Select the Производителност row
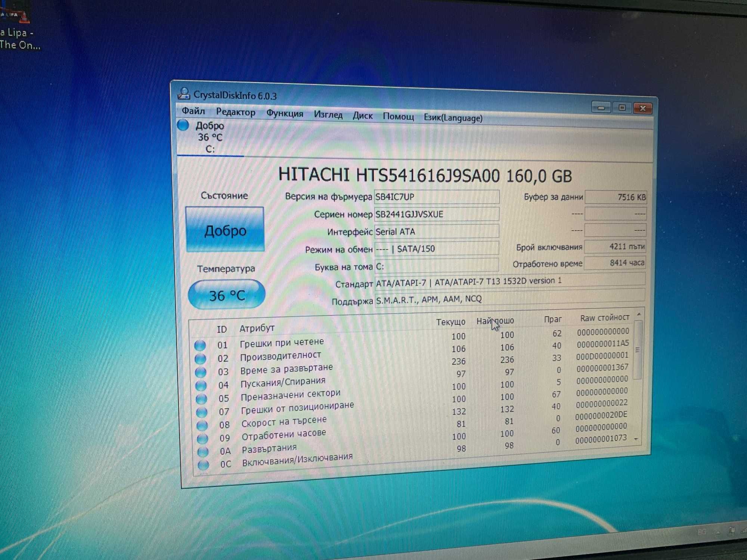Viewport: 747px width, 560px height. click(x=413, y=351)
